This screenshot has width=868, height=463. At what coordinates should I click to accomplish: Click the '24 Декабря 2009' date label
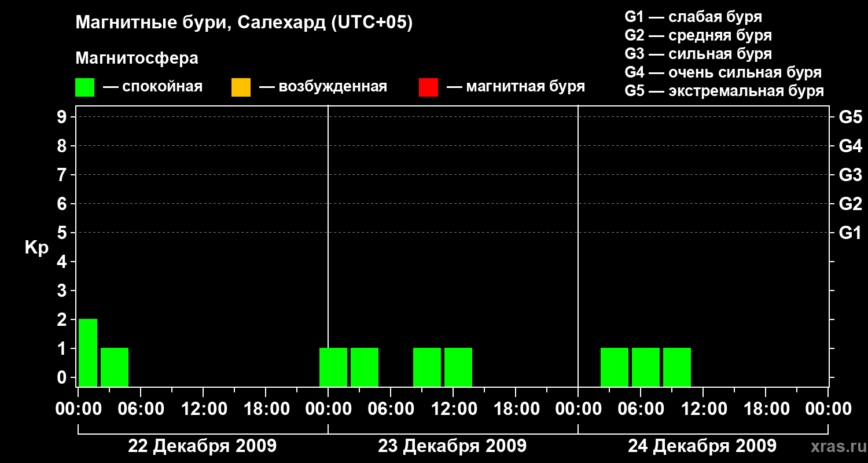pos(702,446)
